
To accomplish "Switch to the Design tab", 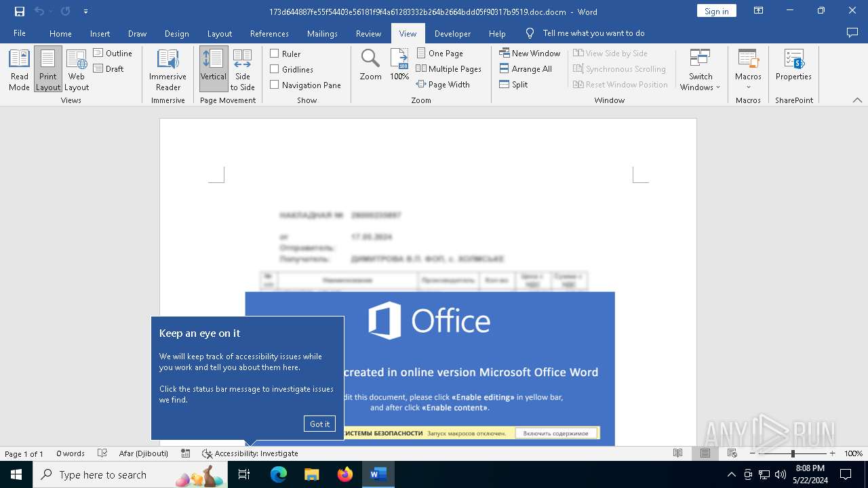I will [x=177, y=33].
